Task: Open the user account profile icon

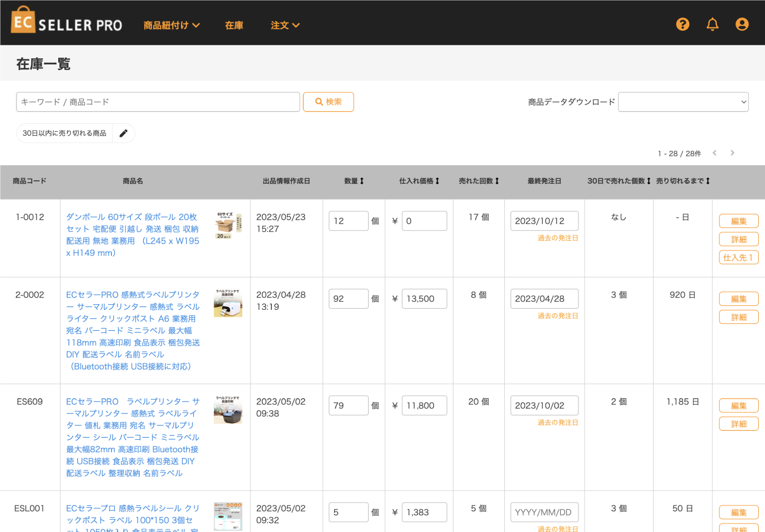Action: 742,24
